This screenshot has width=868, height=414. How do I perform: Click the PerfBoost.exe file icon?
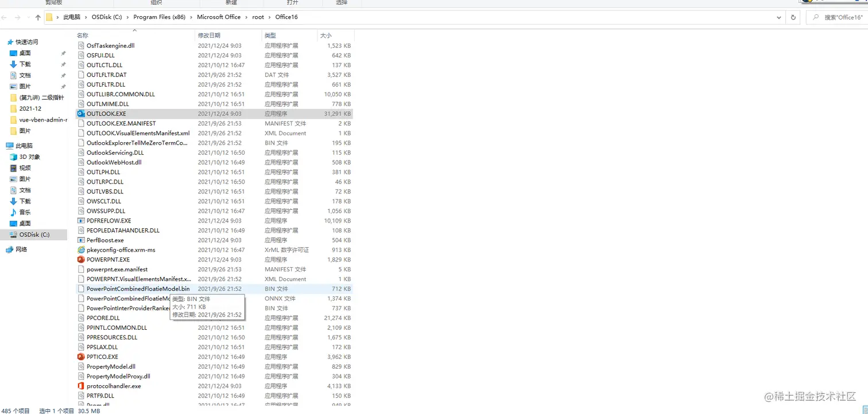click(x=81, y=240)
